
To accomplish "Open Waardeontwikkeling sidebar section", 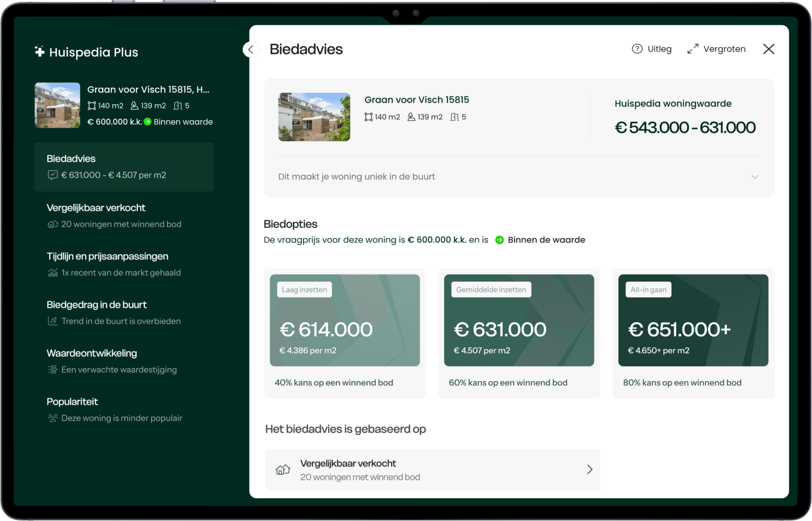I will click(x=92, y=353).
